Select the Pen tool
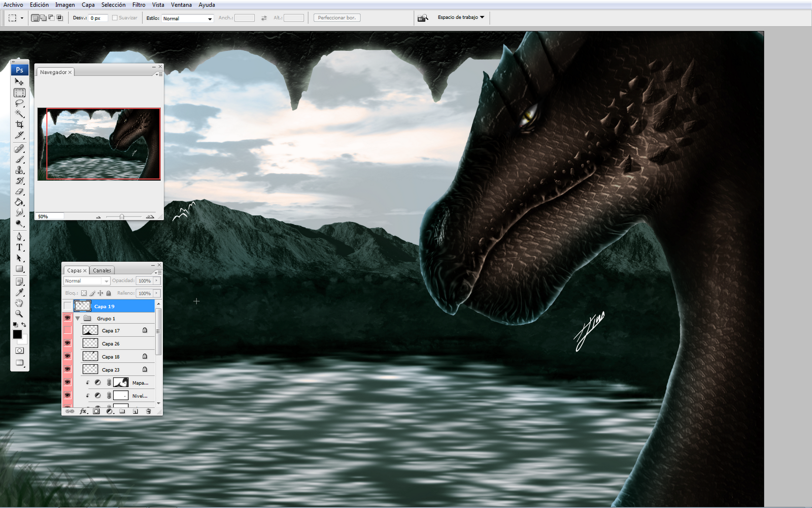This screenshot has height=508, width=812. tap(19, 237)
